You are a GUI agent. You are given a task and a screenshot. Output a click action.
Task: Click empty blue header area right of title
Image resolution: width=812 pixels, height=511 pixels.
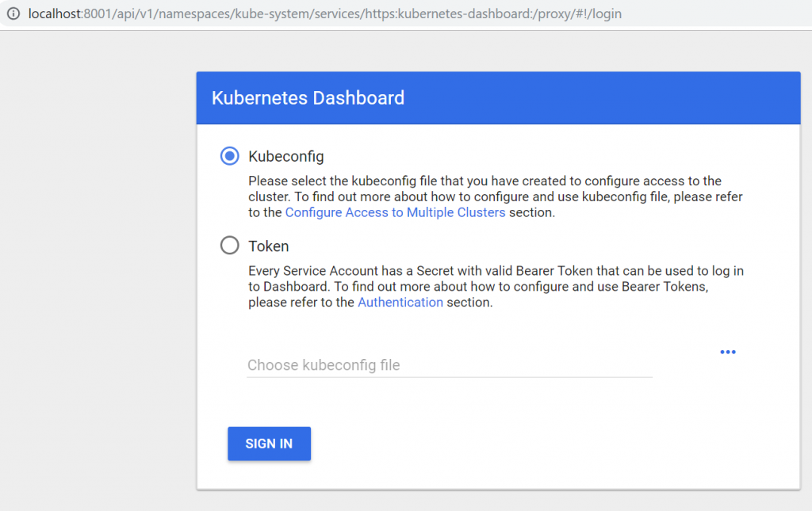pos(603,98)
